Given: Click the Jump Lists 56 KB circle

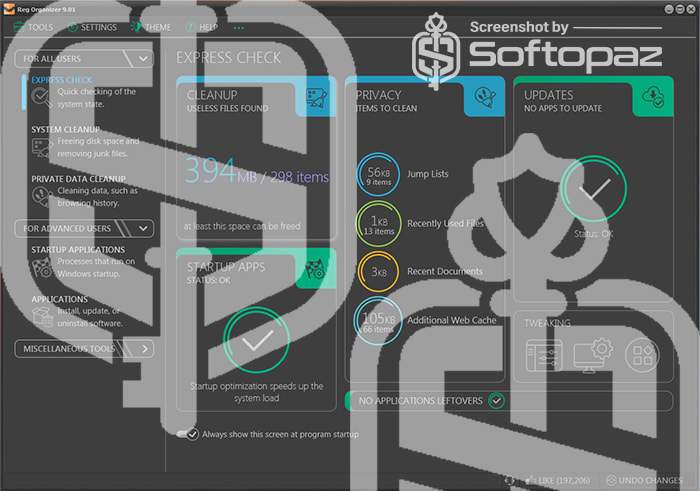Looking at the screenshot, I should tap(378, 175).
